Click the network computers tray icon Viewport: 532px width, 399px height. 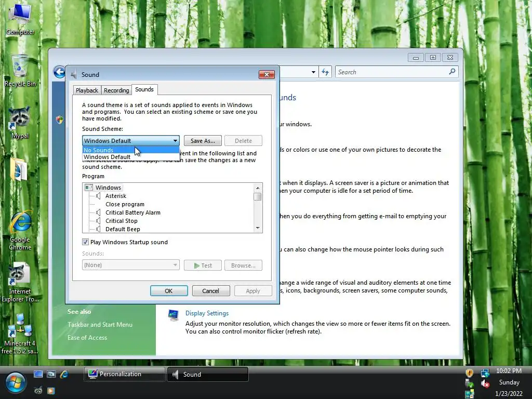[485, 373]
